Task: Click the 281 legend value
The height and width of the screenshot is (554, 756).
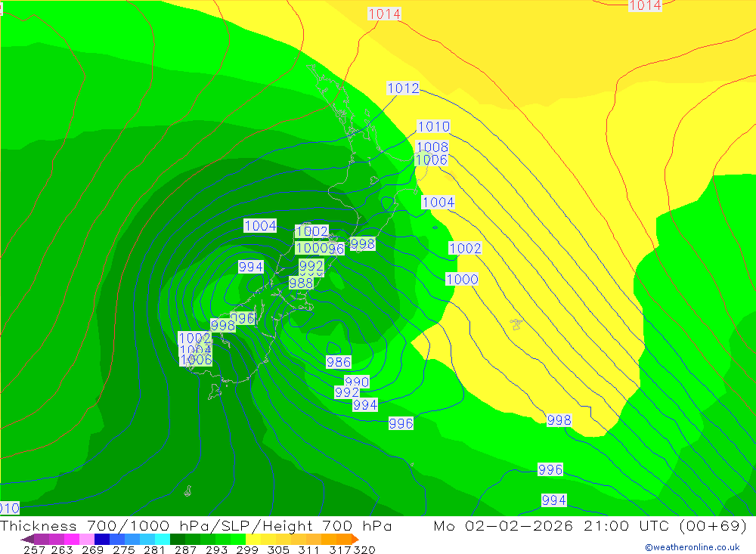Action: [154, 549]
